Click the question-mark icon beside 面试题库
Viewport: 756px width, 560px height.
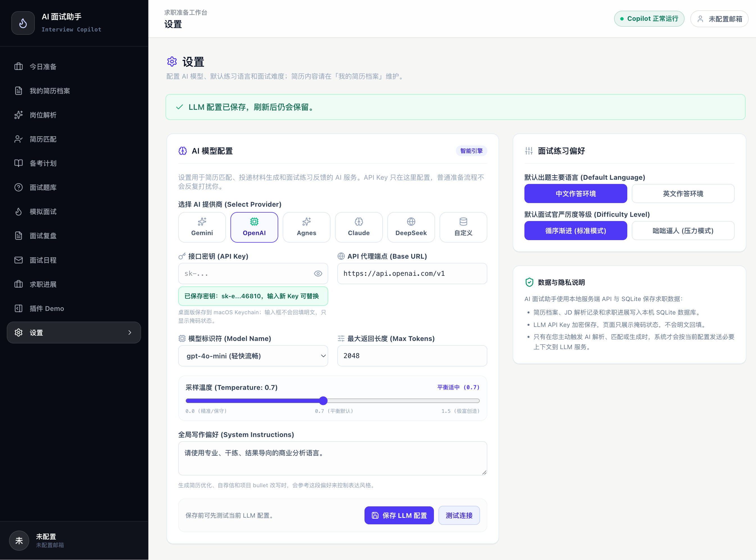(19, 187)
